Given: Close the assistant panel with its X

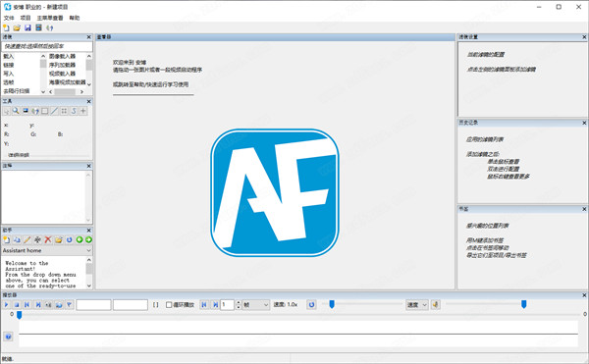Looking at the screenshot, I should (89, 230).
